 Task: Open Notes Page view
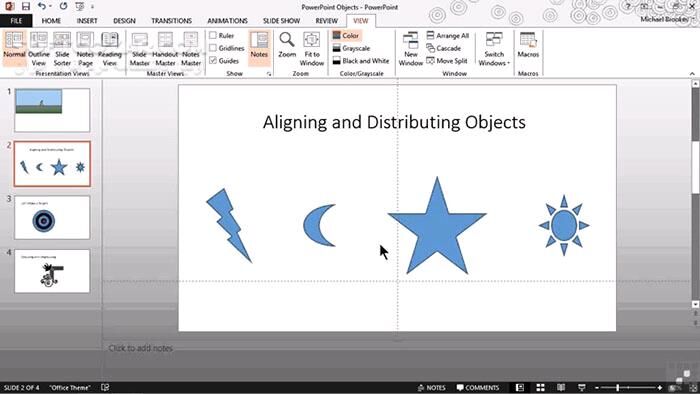click(x=85, y=48)
